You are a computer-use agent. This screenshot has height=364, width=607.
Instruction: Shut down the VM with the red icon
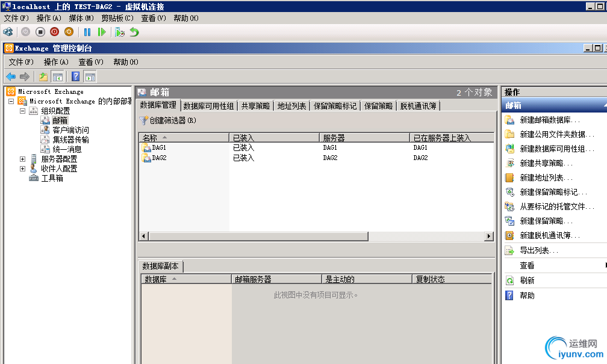click(55, 32)
